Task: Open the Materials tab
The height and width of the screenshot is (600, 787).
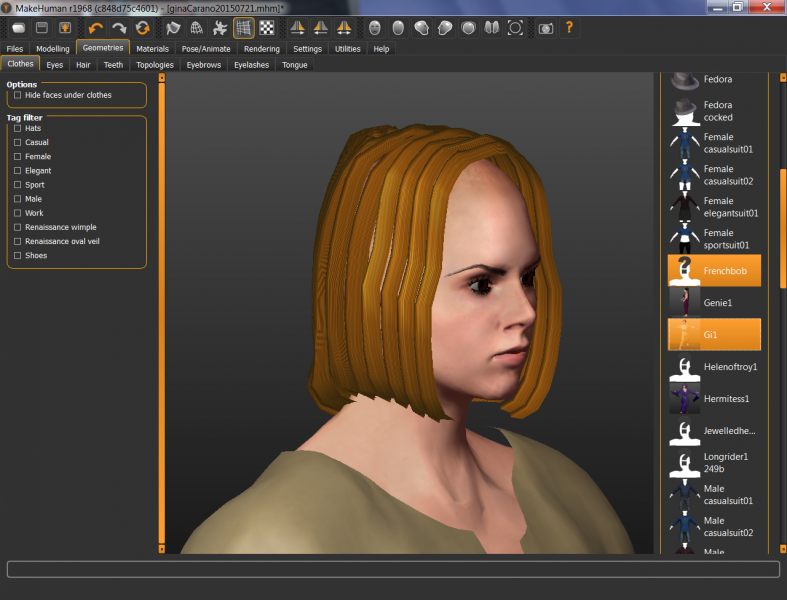Action: click(152, 48)
